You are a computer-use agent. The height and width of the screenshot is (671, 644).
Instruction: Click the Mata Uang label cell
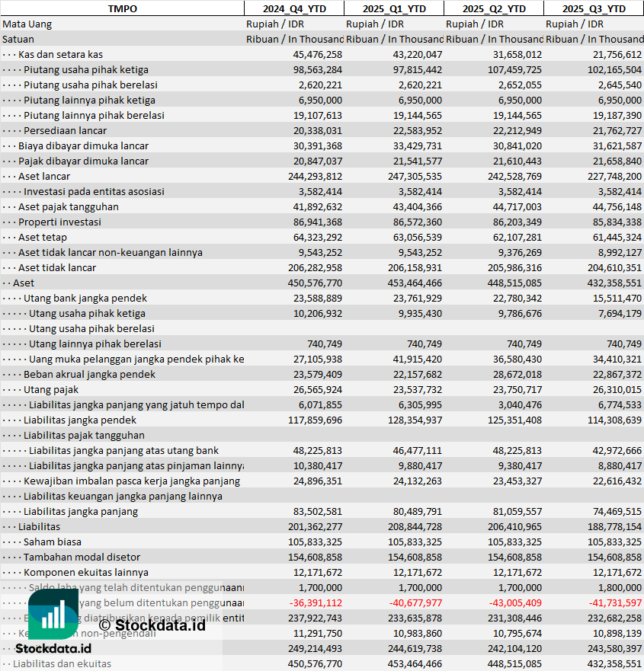pos(27,24)
